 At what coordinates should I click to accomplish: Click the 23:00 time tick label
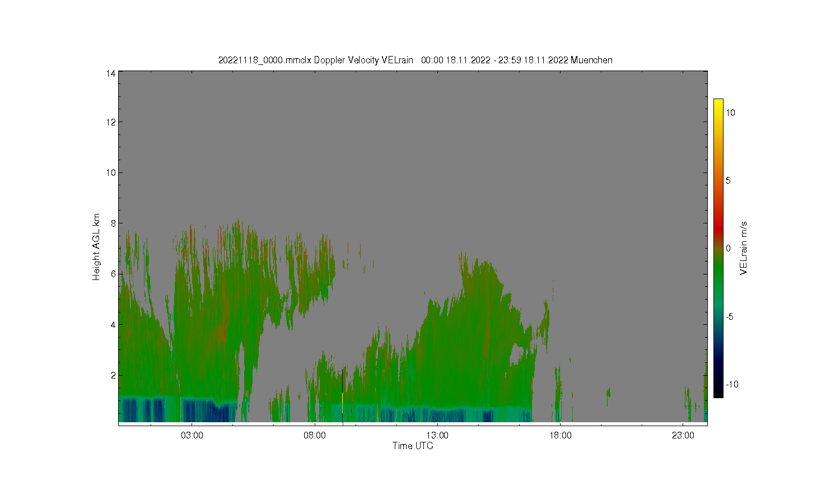[683, 435]
